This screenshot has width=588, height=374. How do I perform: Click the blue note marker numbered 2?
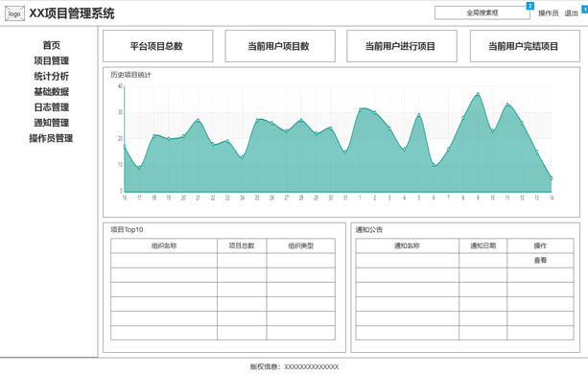coord(529,6)
